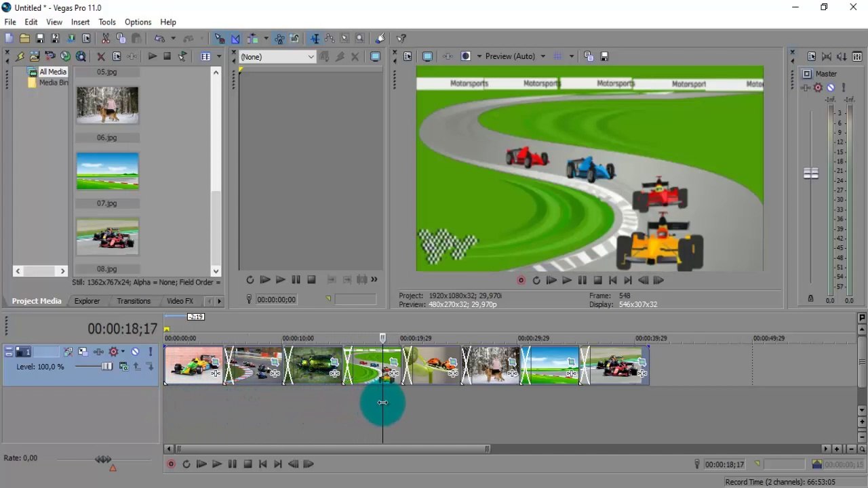Click the track Level slider handle
Image resolution: width=868 pixels, height=488 pixels.
(x=106, y=367)
